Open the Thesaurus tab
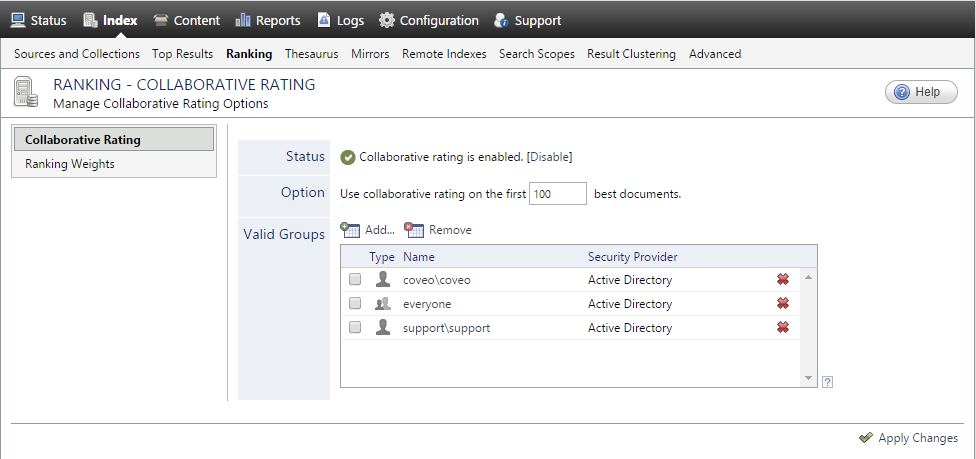Image resolution: width=976 pixels, height=459 pixels. point(311,54)
